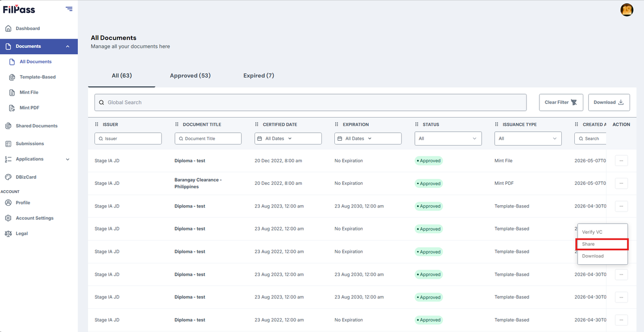Open action menu for Barangay Clearance row
The width and height of the screenshot is (644, 332).
tap(621, 183)
